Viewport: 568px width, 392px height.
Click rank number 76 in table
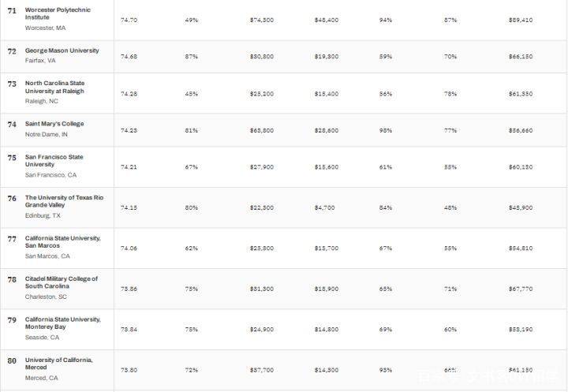pyautogui.click(x=12, y=199)
